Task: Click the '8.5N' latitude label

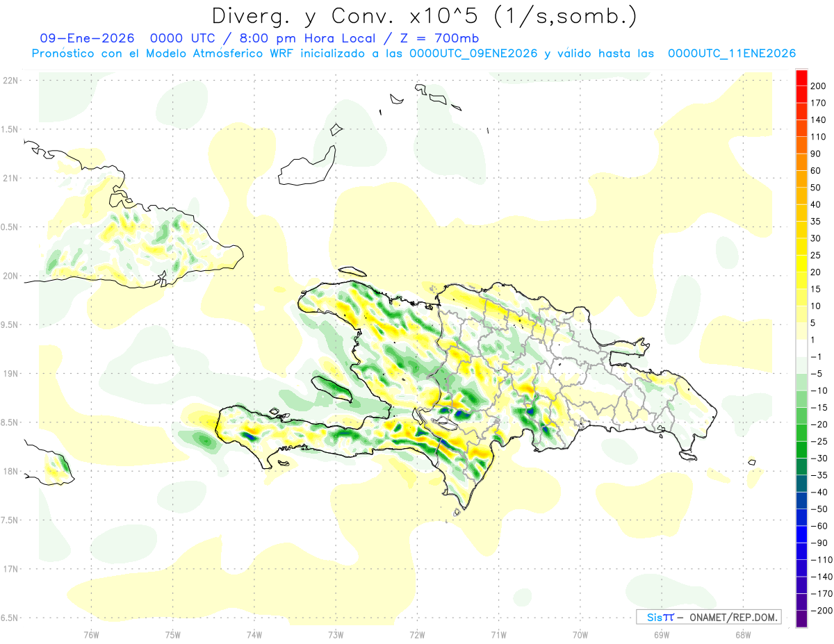Action: tap(10, 422)
